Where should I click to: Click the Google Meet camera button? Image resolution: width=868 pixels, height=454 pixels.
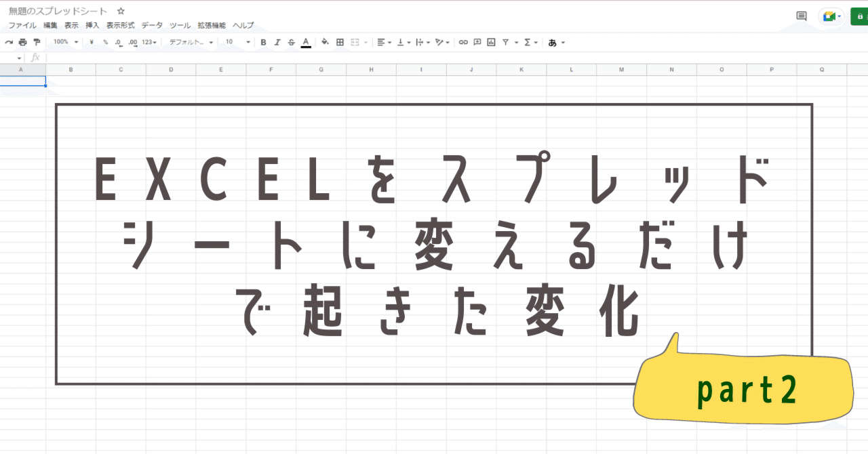pyautogui.click(x=831, y=16)
